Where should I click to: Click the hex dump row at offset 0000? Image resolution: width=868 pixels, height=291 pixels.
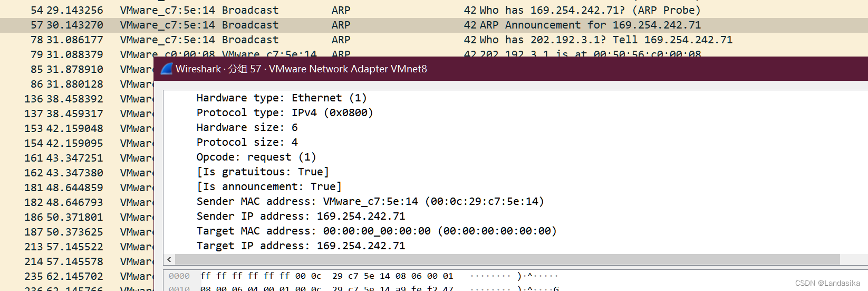326,276
